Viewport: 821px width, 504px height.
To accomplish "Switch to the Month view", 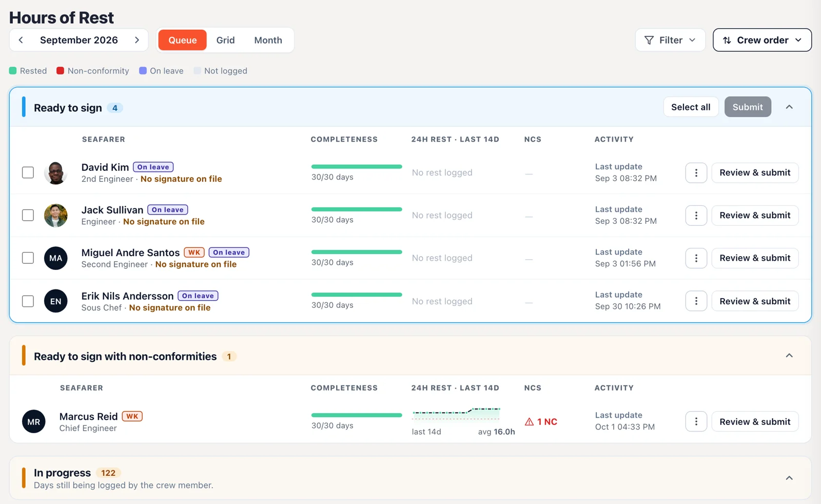I will [268, 40].
